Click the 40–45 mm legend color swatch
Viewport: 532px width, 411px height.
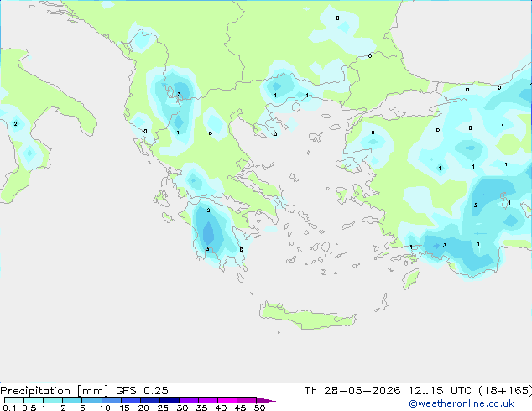point(227,400)
